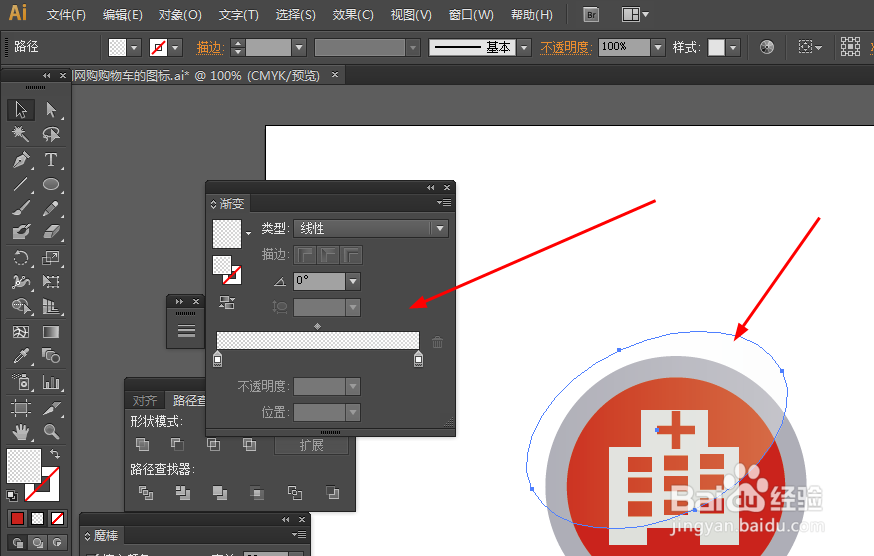This screenshot has width=874, height=556.
Task: Open the 编辑(E) menu
Action: 123,15
